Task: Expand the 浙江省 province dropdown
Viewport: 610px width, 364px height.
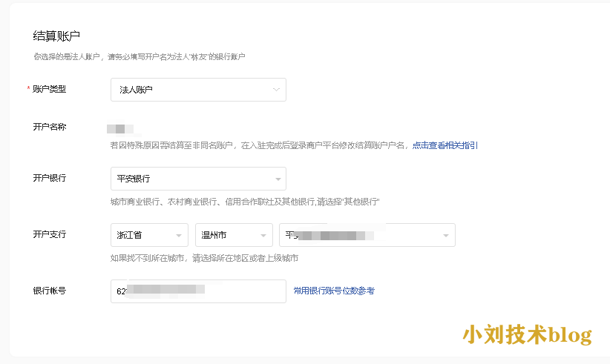Action: click(x=148, y=235)
